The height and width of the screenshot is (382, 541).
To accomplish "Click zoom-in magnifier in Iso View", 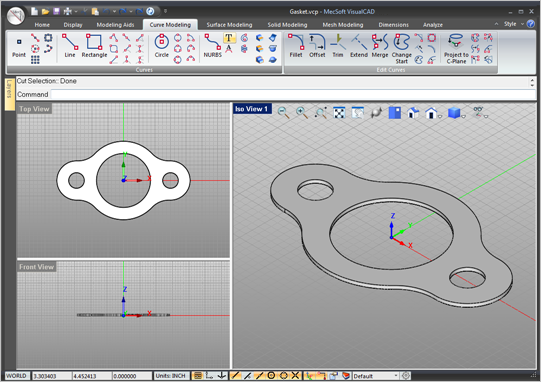I will 302,112.
